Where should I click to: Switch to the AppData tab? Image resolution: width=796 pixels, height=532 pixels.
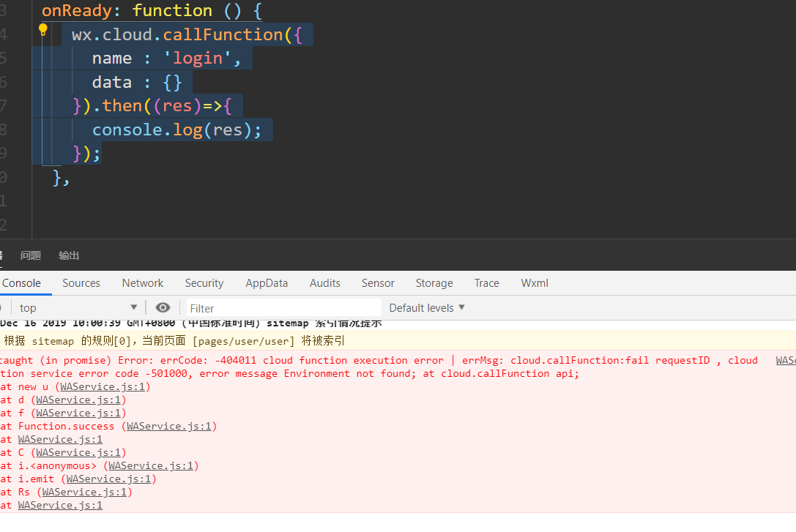(267, 283)
